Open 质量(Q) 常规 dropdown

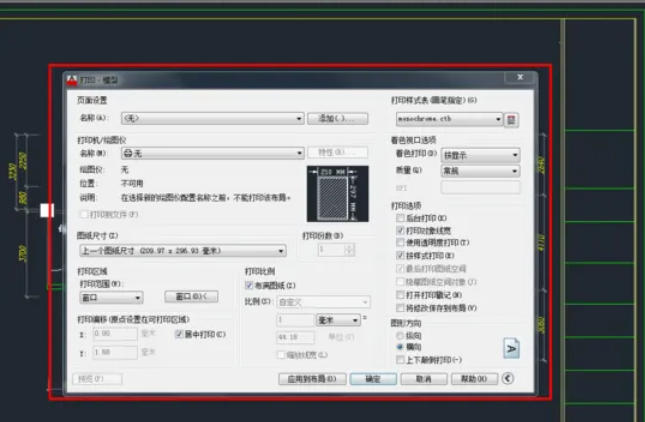480,171
